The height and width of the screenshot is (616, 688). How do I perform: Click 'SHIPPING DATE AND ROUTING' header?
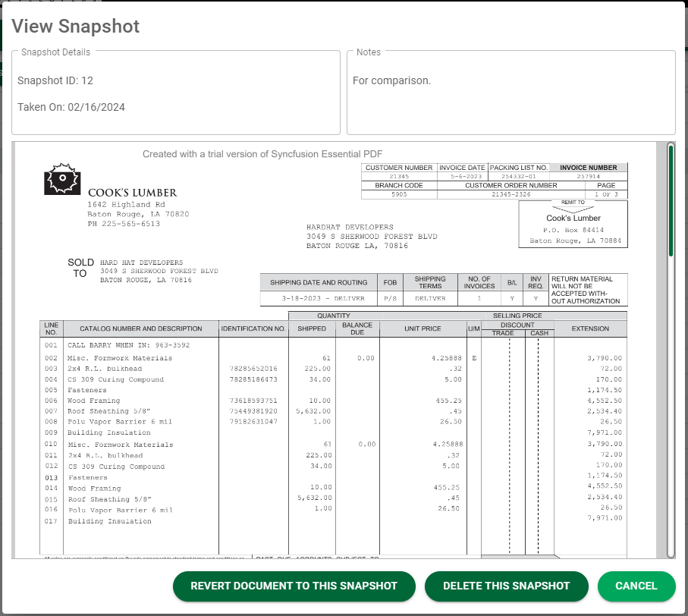pos(319,282)
